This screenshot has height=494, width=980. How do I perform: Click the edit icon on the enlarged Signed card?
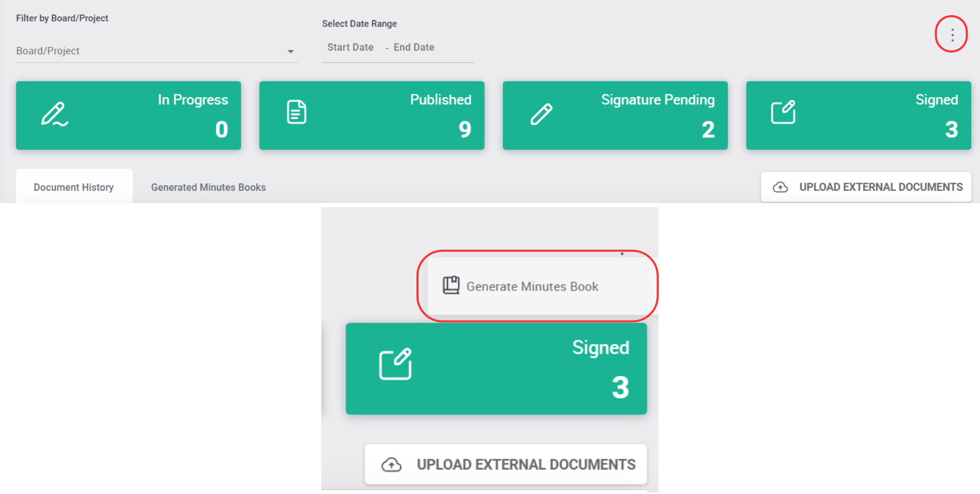(395, 364)
